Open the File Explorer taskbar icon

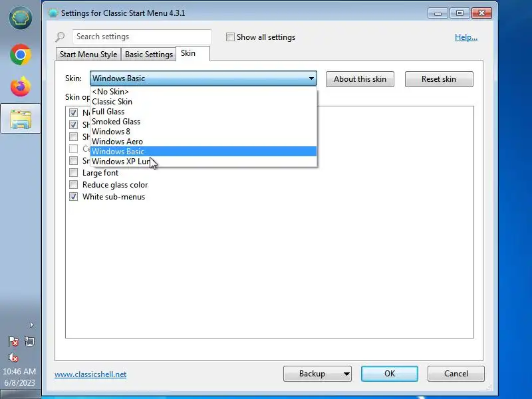(21, 119)
